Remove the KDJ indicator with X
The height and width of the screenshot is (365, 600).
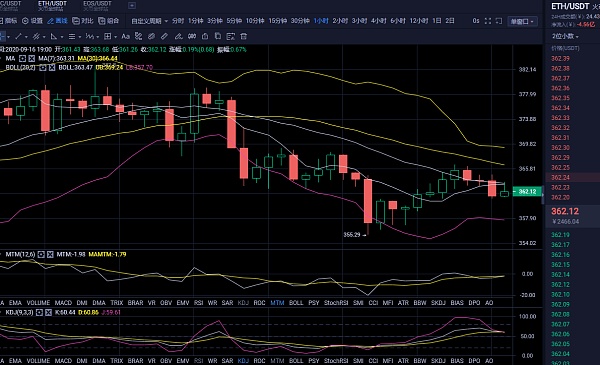point(48,313)
